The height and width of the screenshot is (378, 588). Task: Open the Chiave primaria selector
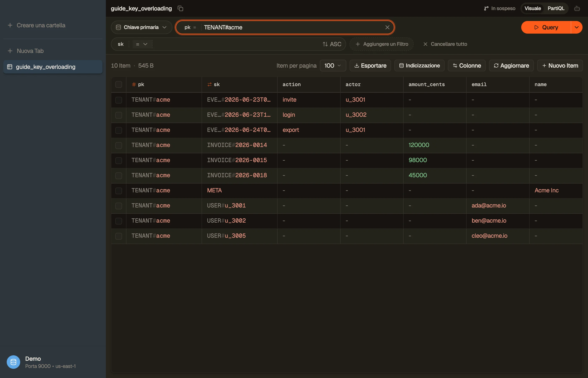(x=141, y=27)
